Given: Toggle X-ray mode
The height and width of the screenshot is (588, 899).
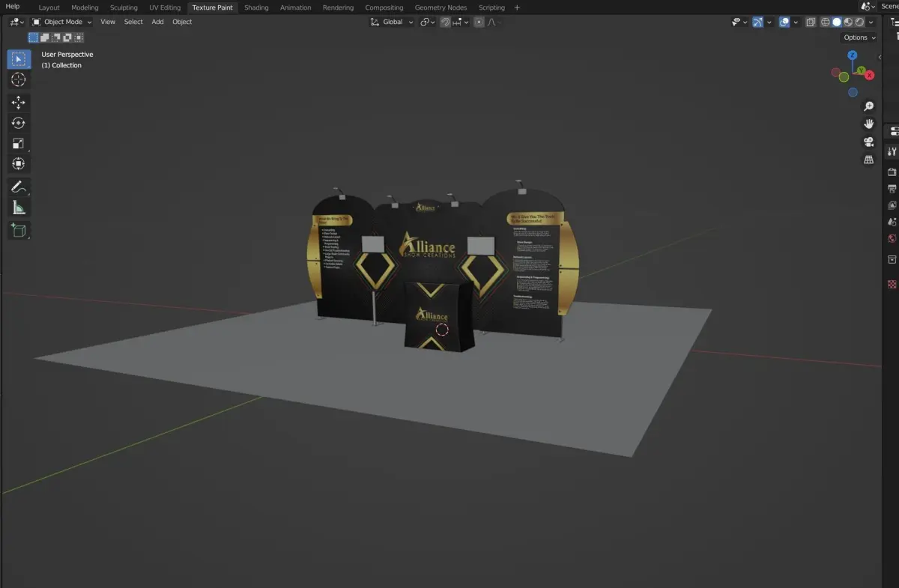Looking at the screenshot, I should [811, 22].
